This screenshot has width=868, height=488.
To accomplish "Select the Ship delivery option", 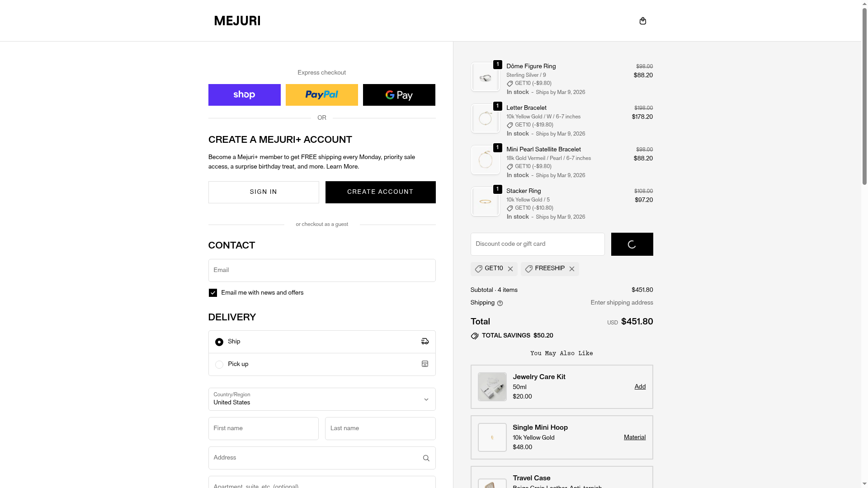I will tap(219, 342).
